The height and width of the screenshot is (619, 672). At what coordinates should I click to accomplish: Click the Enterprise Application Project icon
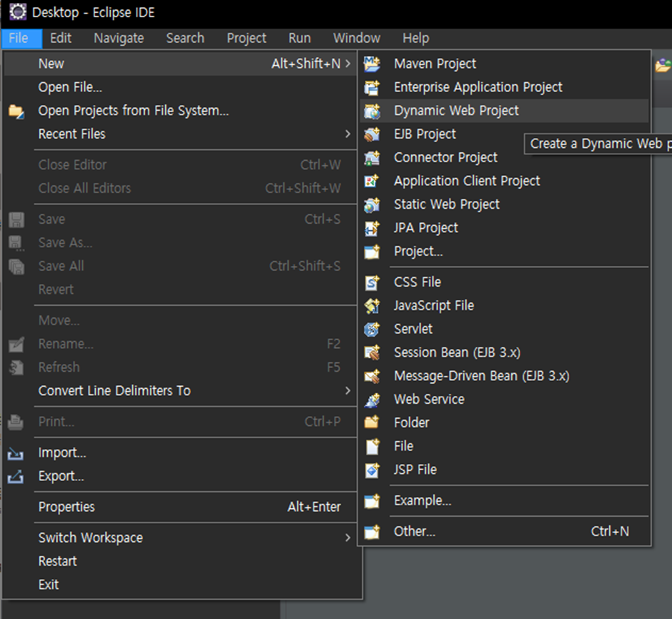pyautogui.click(x=372, y=87)
